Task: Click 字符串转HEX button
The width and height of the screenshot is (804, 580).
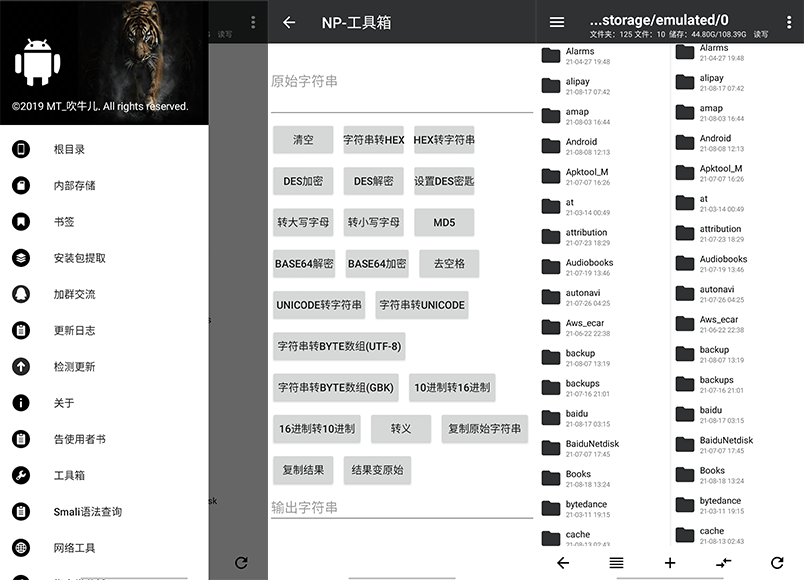Action: (x=373, y=139)
